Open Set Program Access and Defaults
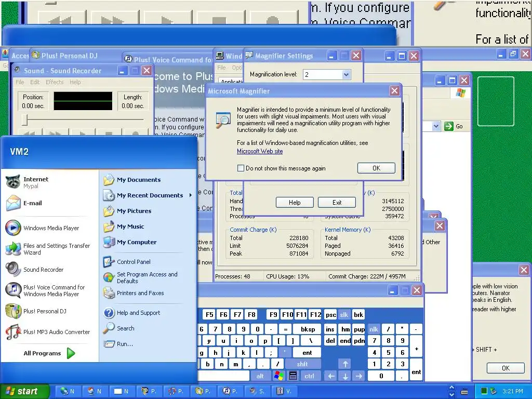 point(148,277)
